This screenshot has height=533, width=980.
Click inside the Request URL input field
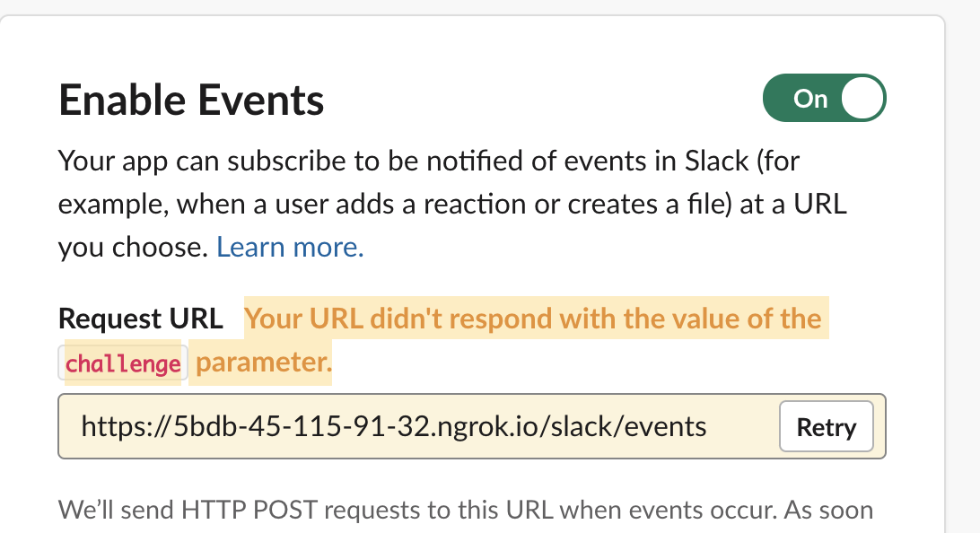pos(404,426)
